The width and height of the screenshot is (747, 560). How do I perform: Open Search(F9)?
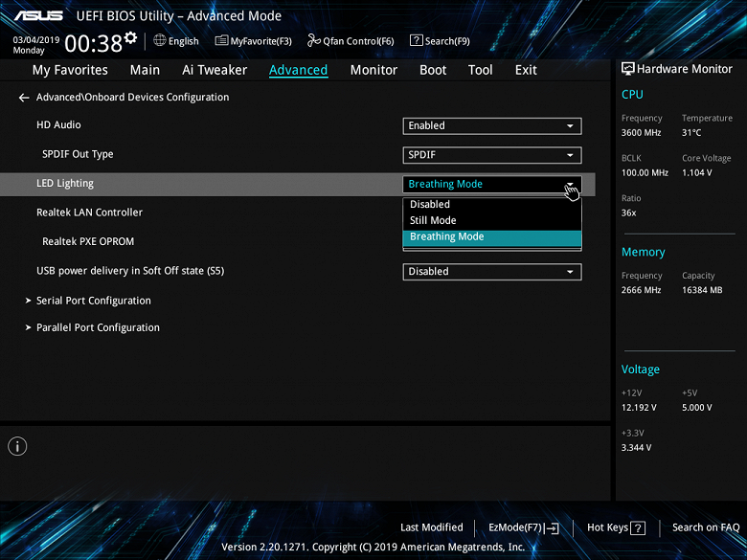point(440,41)
